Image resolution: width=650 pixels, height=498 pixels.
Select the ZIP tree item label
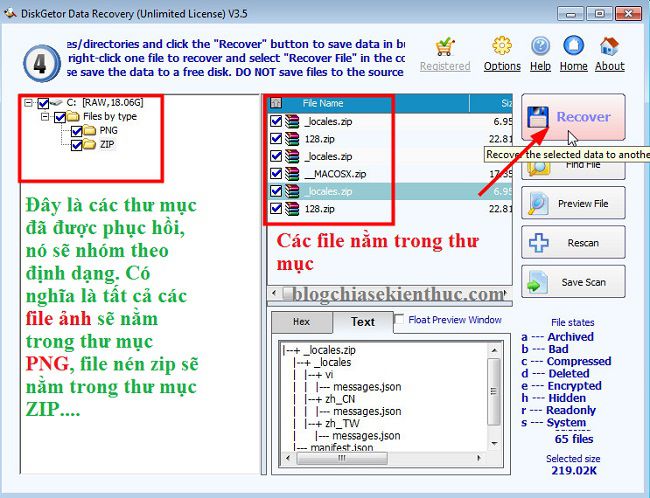pyautogui.click(x=107, y=145)
